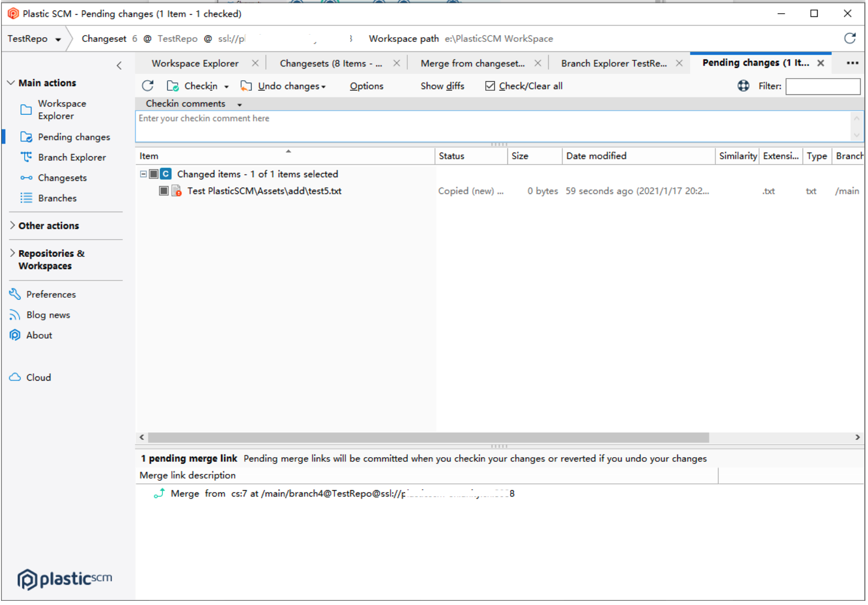
Task: Open the tab overflow ellipsis menu
Action: [x=853, y=63]
